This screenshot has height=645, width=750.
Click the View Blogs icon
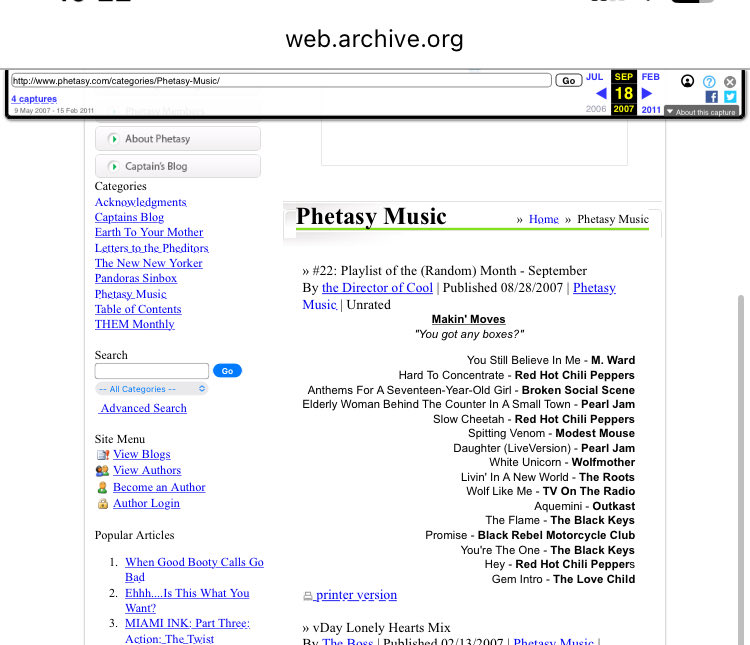[x=102, y=455]
